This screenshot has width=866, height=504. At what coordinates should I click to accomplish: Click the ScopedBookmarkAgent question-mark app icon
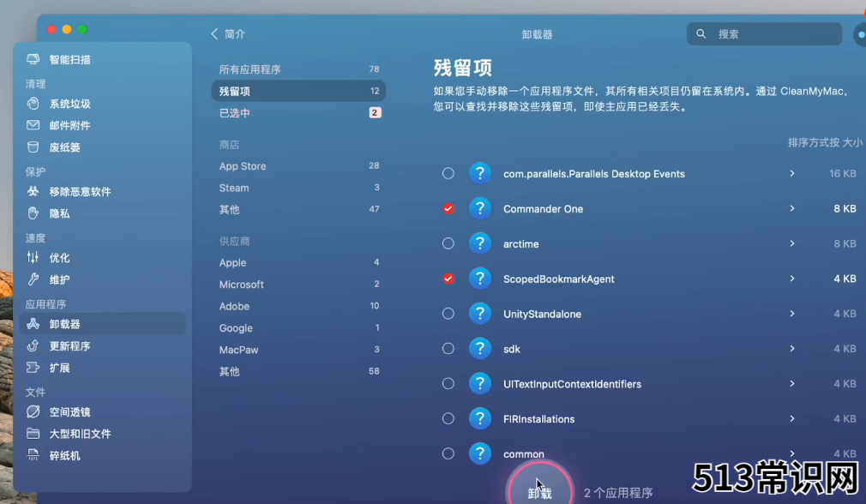(x=480, y=279)
